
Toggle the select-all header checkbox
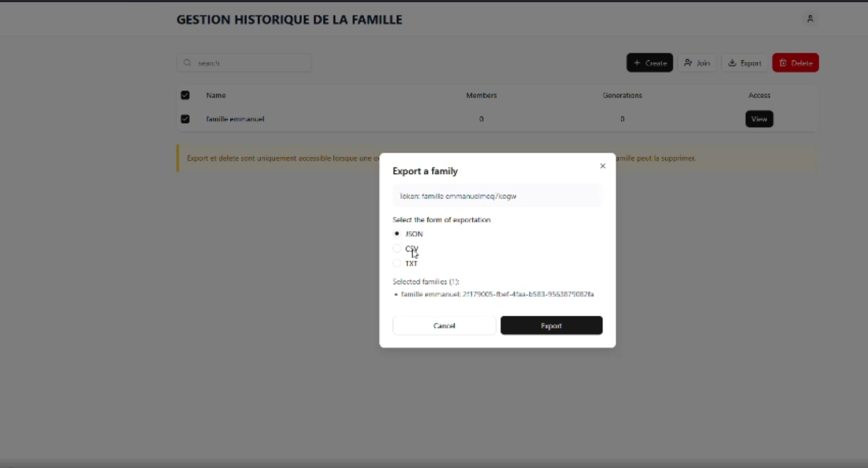(185, 95)
